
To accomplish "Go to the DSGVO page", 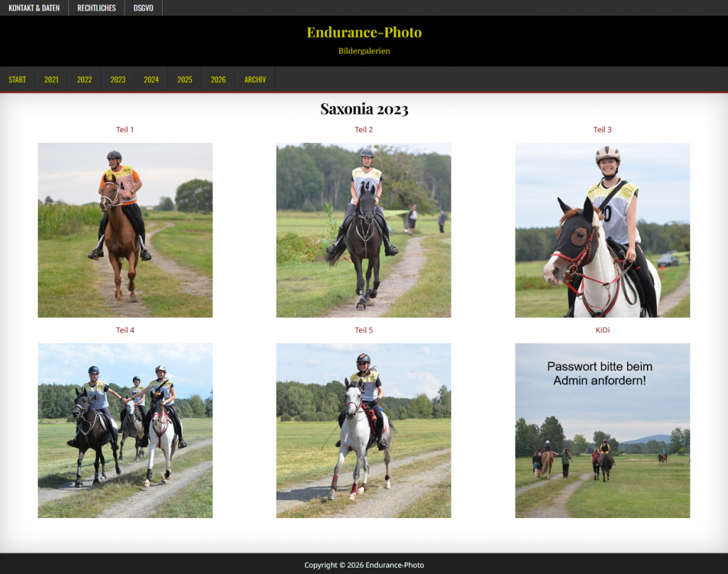I will (144, 8).
